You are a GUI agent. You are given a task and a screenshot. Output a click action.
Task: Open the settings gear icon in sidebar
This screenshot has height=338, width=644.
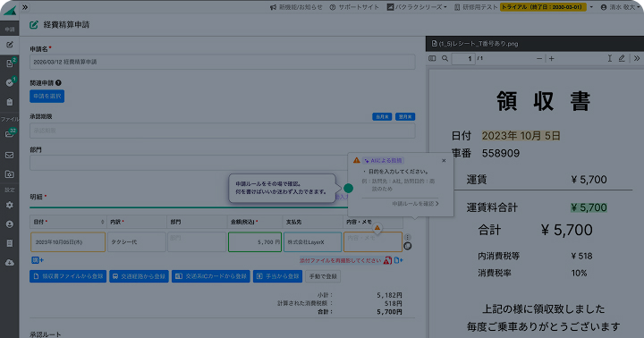click(x=10, y=205)
